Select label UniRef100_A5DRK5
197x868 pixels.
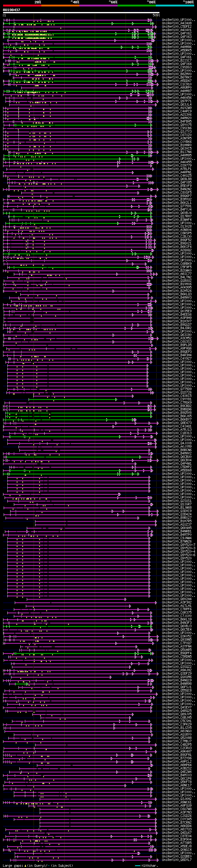tap(177, 50)
